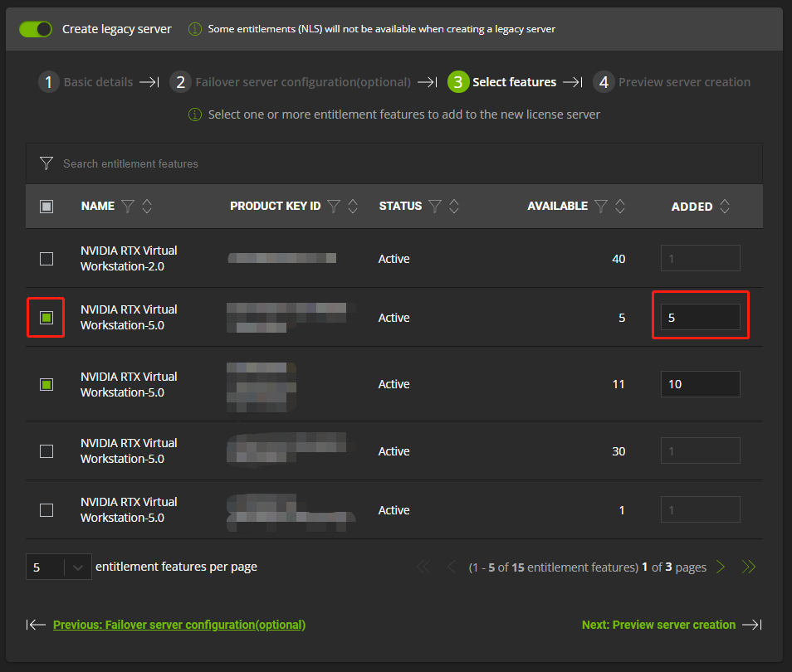Click the Active status in the Workstation-2.0 row
The height and width of the screenshot is (672, 792).
(x=394, y=259)
